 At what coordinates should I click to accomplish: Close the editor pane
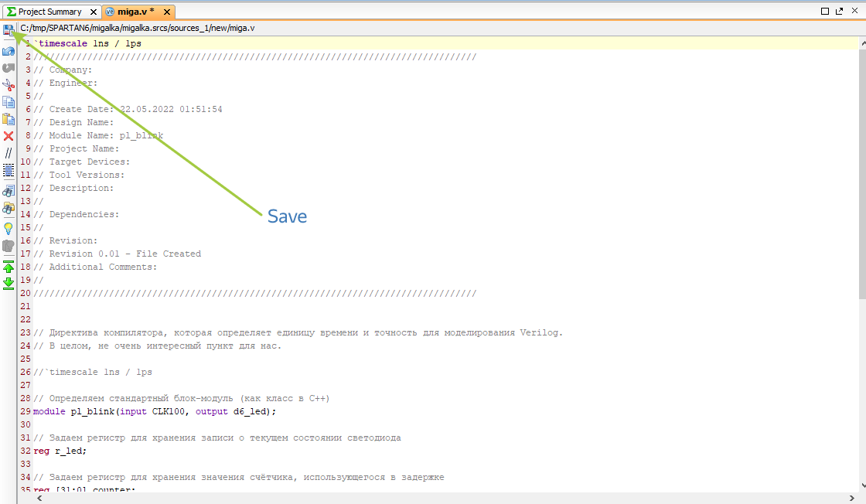tap(854, 11)
